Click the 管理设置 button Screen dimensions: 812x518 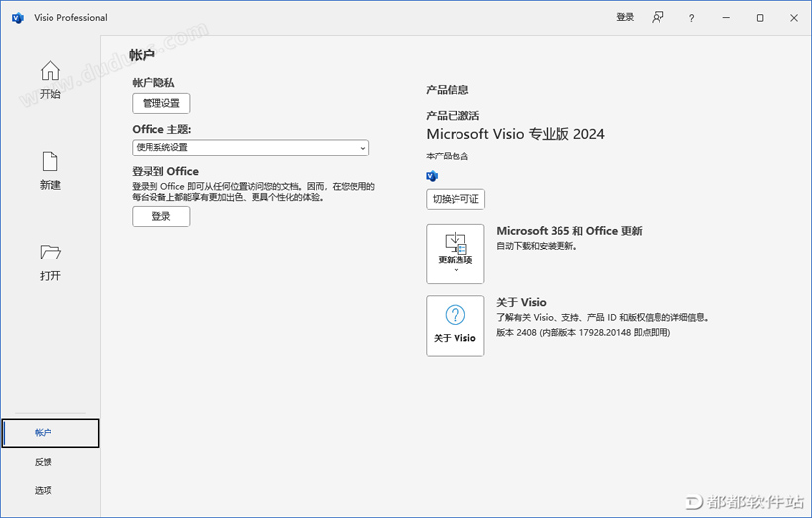pyautogui.click(x=161, y=103)
